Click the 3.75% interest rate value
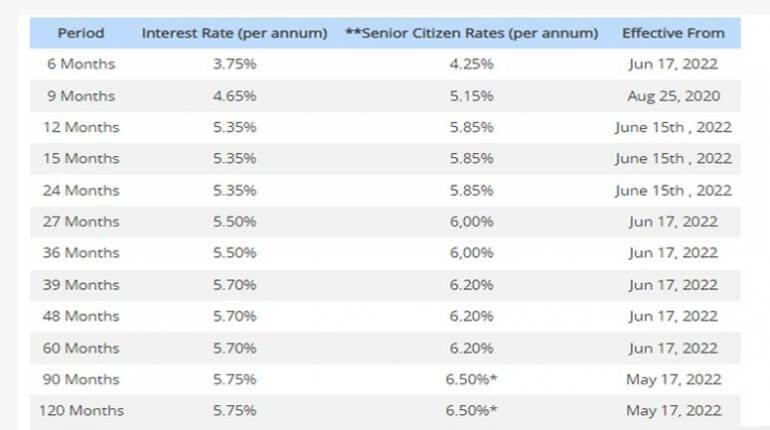 click(x=234, y=64)
